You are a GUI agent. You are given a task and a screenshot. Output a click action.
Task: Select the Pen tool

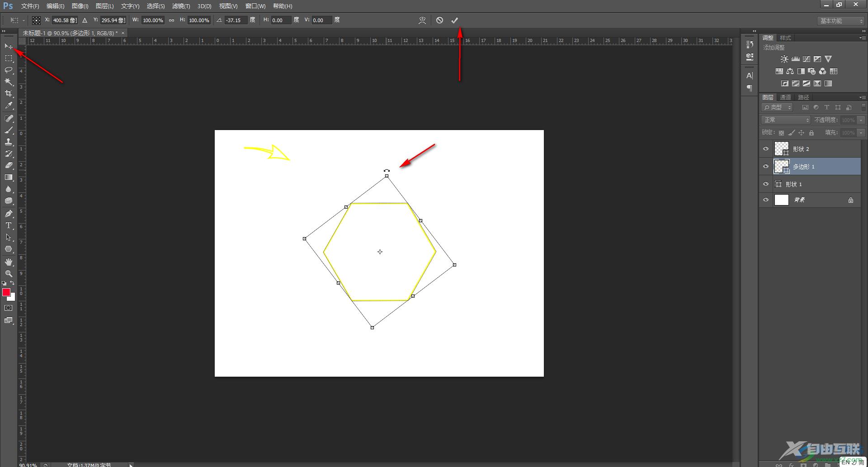[x=9, y=213]
